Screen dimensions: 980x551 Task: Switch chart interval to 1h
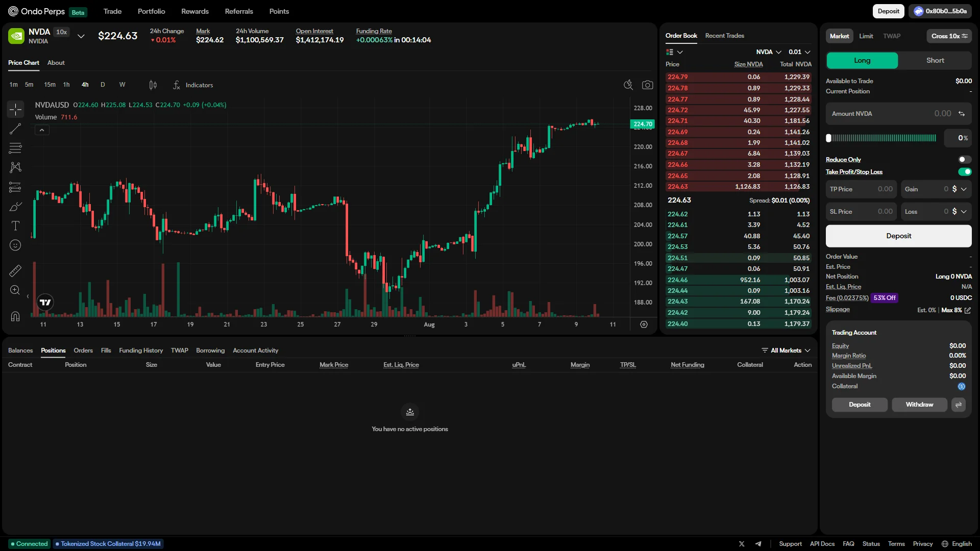[x=66, y=85]
